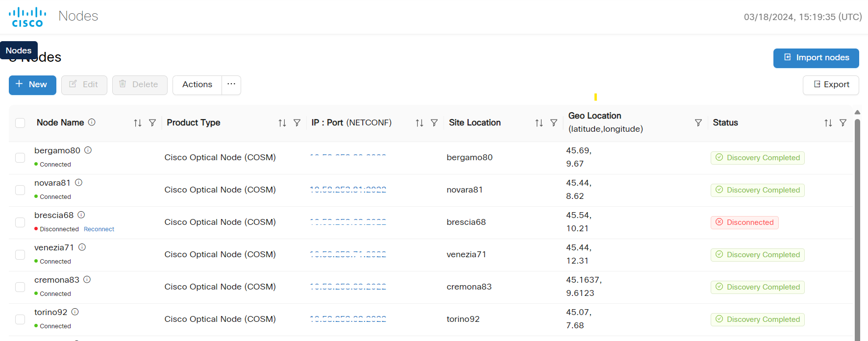The height and width of the screenshot is (341, 868).
Task: Expand the three-dots more options menu
Action: (x=231, y=85)
